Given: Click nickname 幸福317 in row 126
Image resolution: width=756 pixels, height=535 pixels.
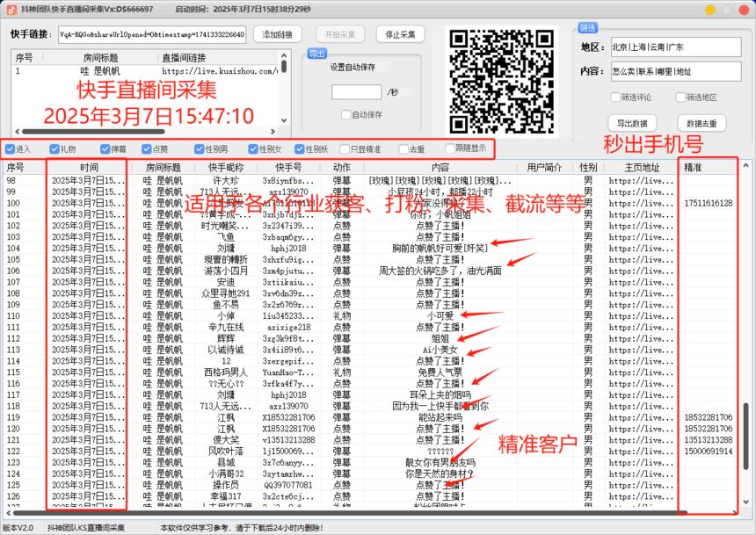Looking at the screenshot, I should (x=226, y=496).
